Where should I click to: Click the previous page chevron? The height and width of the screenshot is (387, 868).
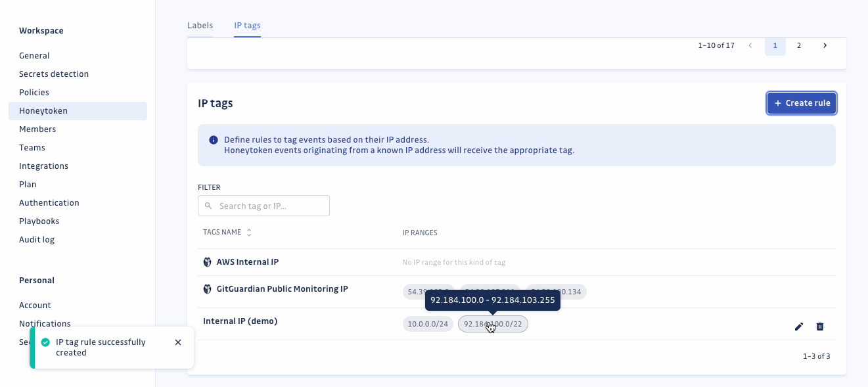[750, 45]
